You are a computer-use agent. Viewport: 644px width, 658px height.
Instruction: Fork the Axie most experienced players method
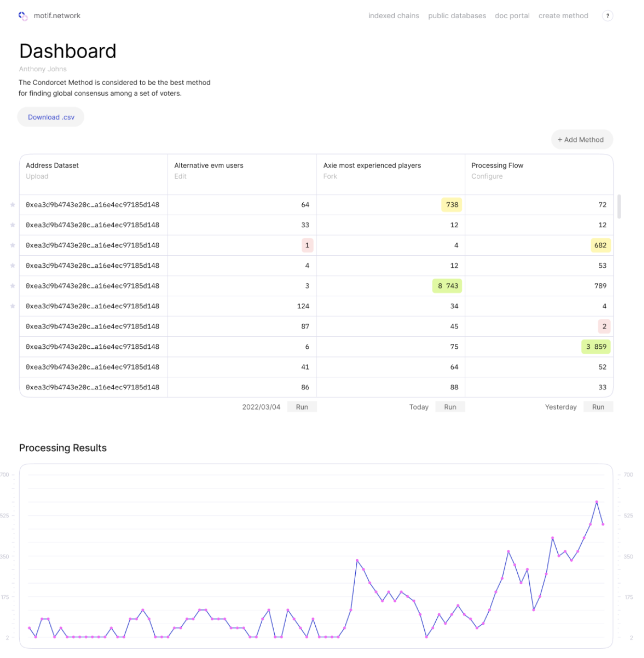tap(330, 177)
